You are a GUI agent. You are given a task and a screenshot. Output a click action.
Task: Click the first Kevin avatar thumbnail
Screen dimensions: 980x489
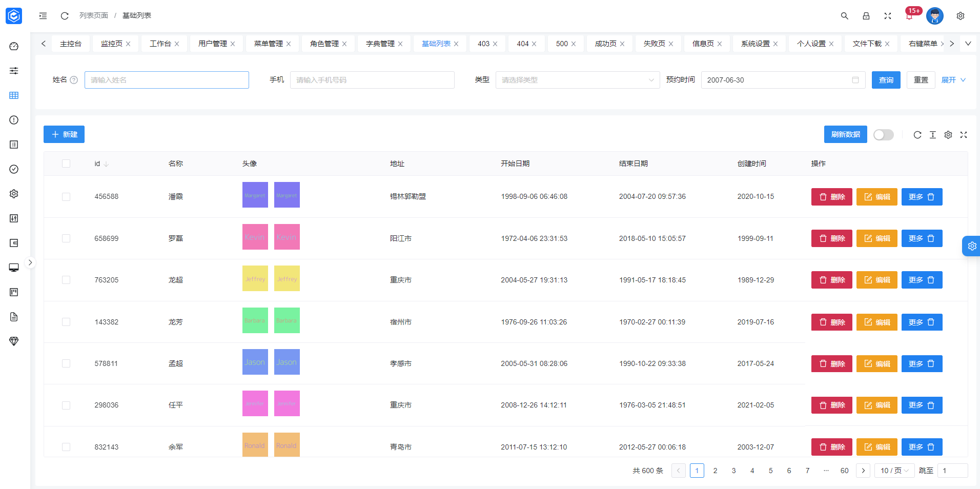pyautogui.click(x=255, y=237)
